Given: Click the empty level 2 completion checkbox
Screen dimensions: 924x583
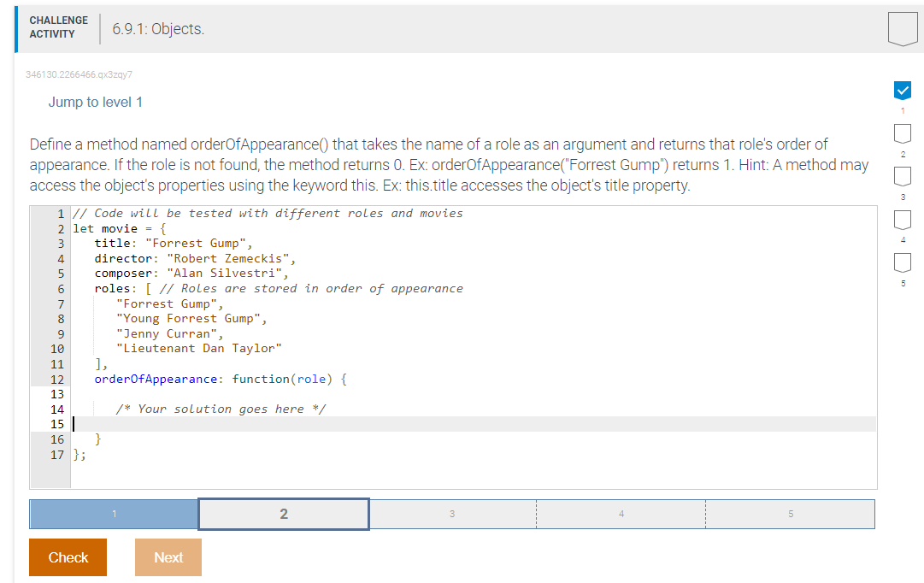Looking at the screenshot, I should (x=903, y=132).
